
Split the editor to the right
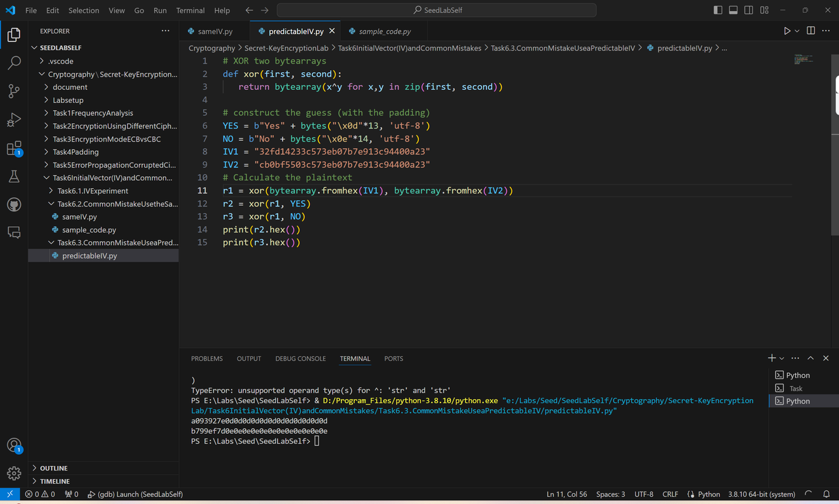(x=811, y=31)
